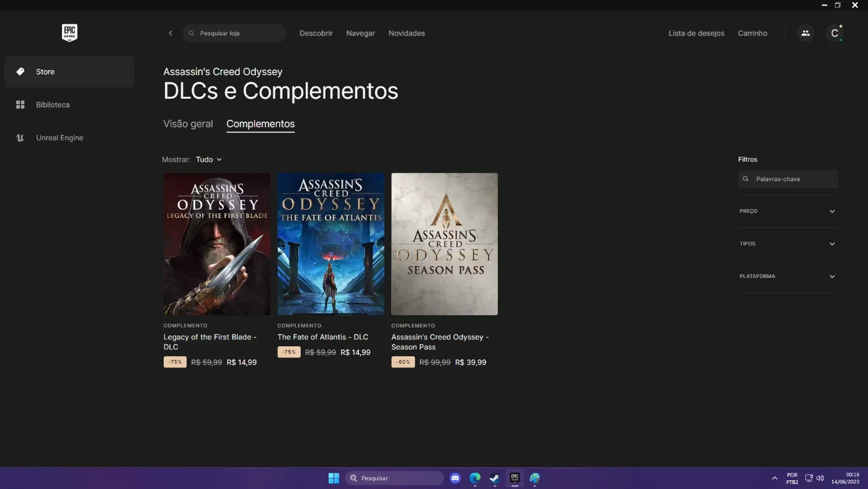Open the friends list icon
Viewport: 868px width, 489px height.
tap(805, 34)
